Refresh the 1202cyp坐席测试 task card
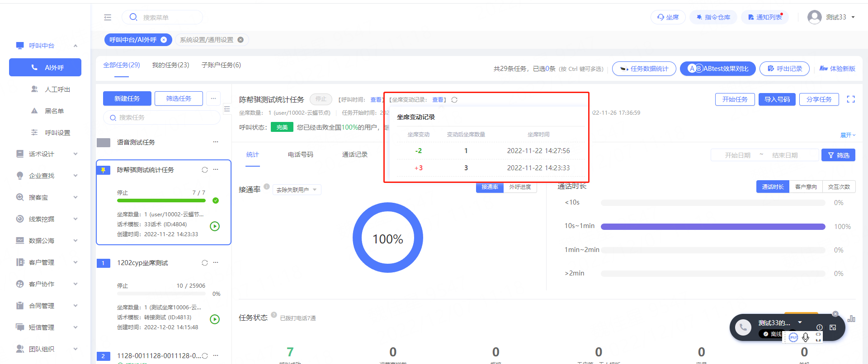The width and height of the screenshot is (868, 364). click(205, 263)
